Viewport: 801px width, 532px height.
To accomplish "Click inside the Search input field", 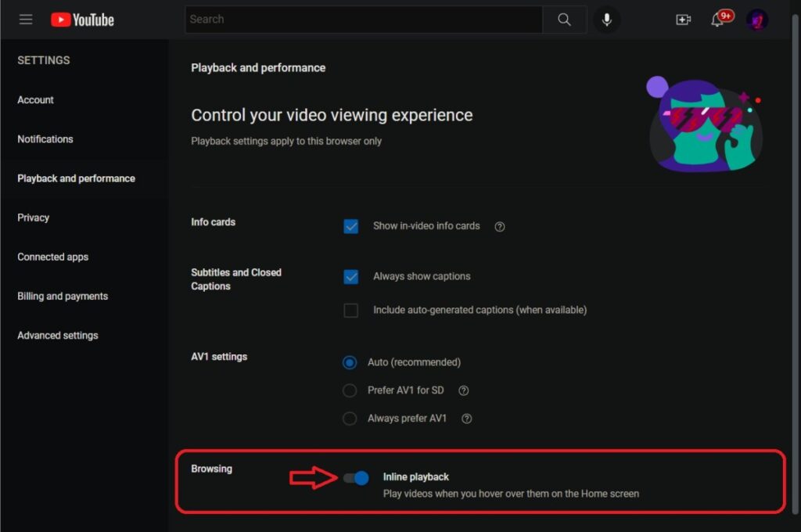I will 360,20.
